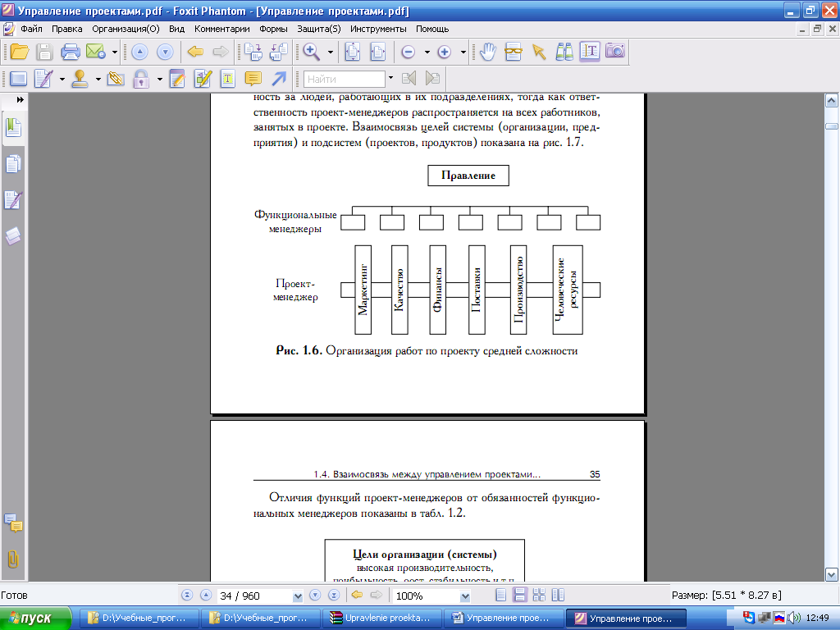Click the vertical scrollbar thumb
The width and height of the screenshot is (840, 630).
pyautogui.click(x=832, y=126)
